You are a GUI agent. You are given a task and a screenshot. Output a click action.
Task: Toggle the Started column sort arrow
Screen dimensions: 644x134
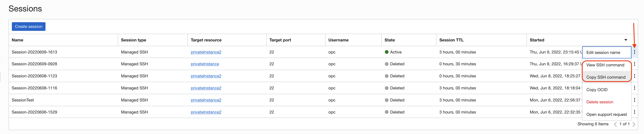point(626,40)
